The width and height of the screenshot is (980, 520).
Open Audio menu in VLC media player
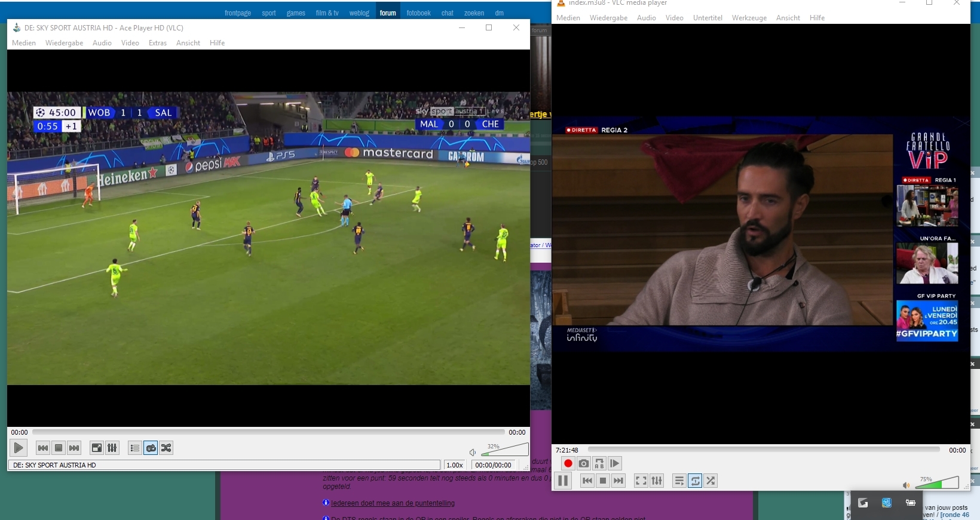click(647, 18)
